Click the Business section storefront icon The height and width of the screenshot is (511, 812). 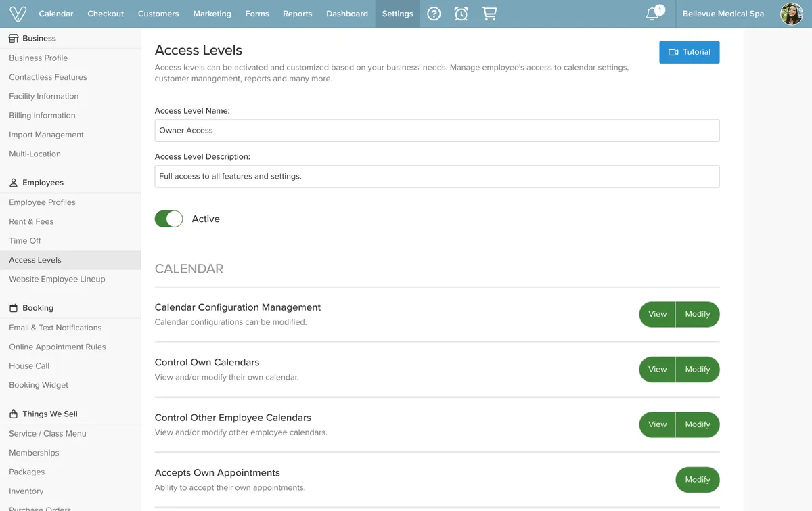point(14,39)
